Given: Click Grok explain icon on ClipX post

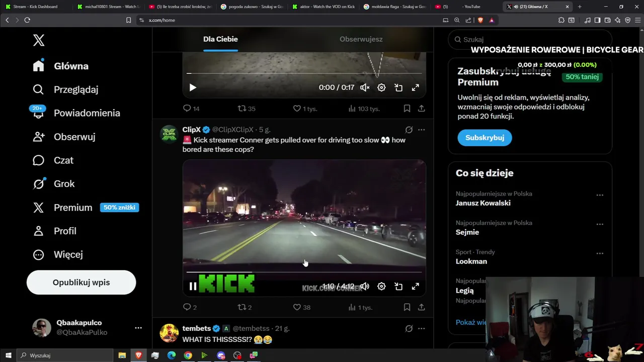Looking at the screenshot, I should tap(409, 130).
